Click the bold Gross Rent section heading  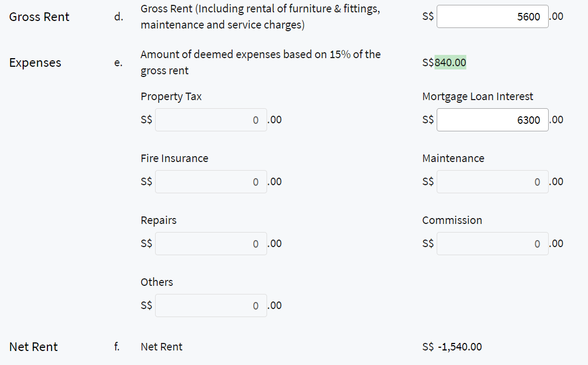tap(39, 17)
